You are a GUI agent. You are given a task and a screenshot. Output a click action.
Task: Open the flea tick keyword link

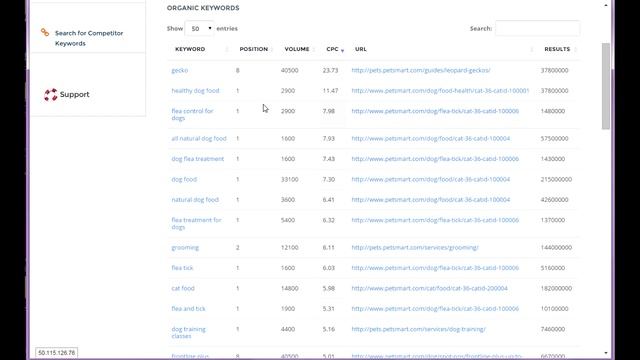click(x=182, y=268)
